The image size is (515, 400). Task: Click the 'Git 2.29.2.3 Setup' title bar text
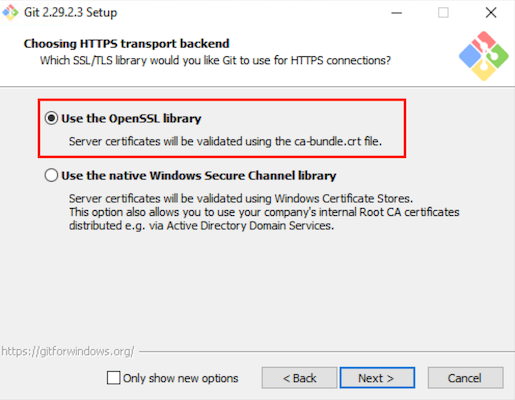coord(70,13)
